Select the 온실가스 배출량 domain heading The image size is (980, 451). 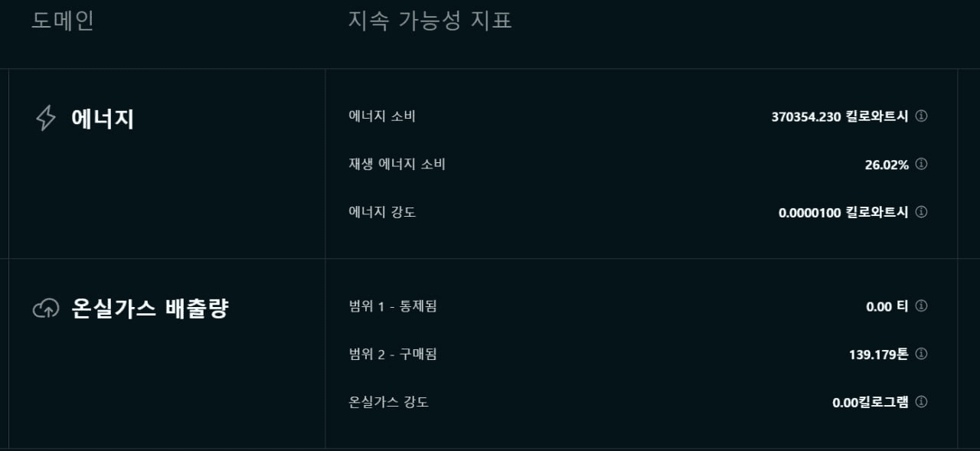click(x=150, y=309)
